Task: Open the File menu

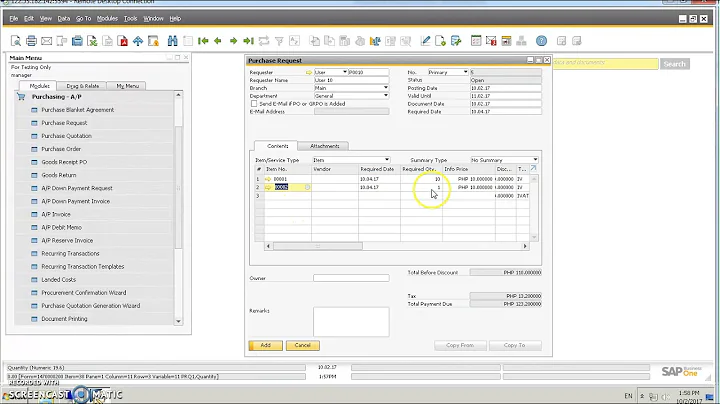Action: (14, 19)
